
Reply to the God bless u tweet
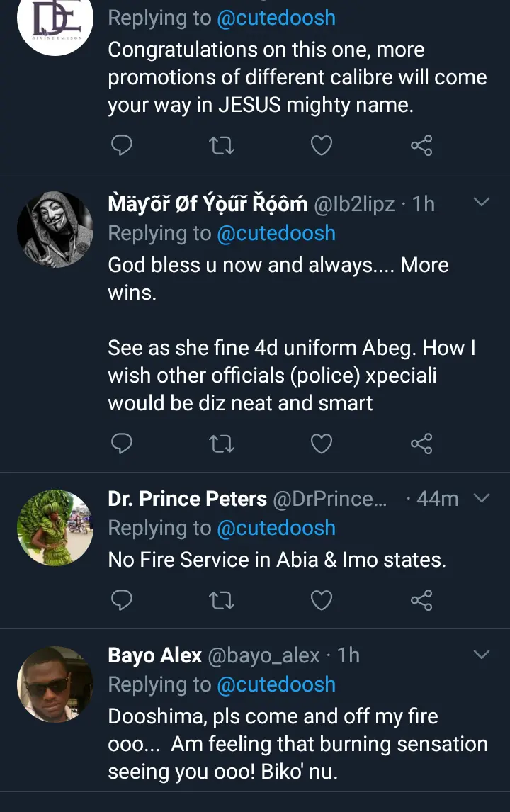click(122, 444)
